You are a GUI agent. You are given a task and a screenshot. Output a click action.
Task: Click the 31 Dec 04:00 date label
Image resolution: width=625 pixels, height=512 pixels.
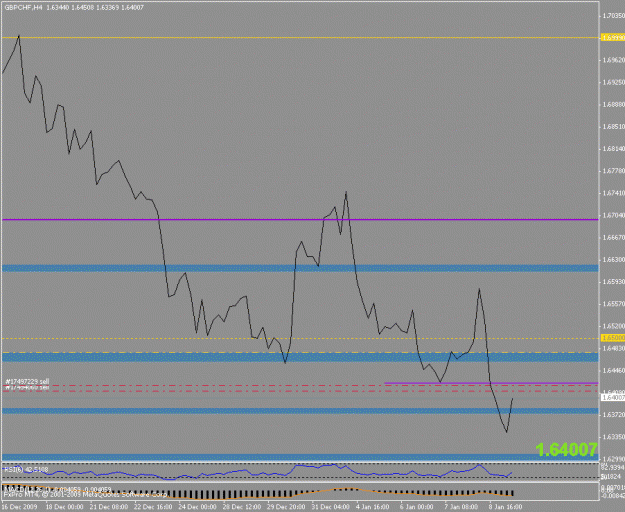click(x=331, y=507)
